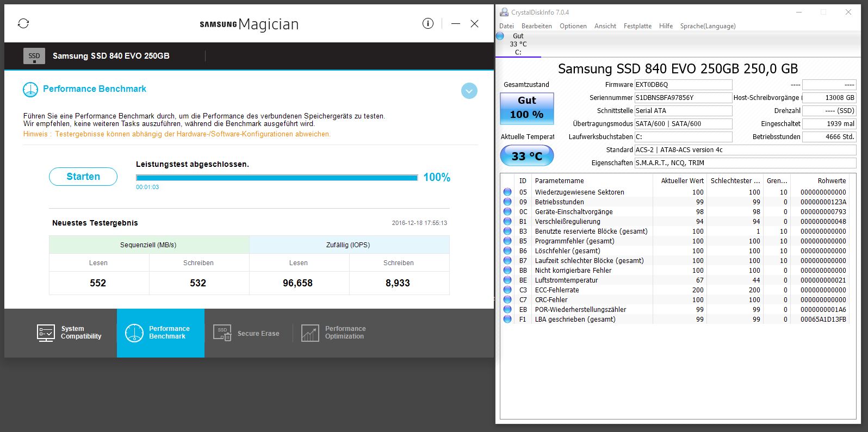Click the Schnittstelle Serial ATA field

click(x=683, y=111)
